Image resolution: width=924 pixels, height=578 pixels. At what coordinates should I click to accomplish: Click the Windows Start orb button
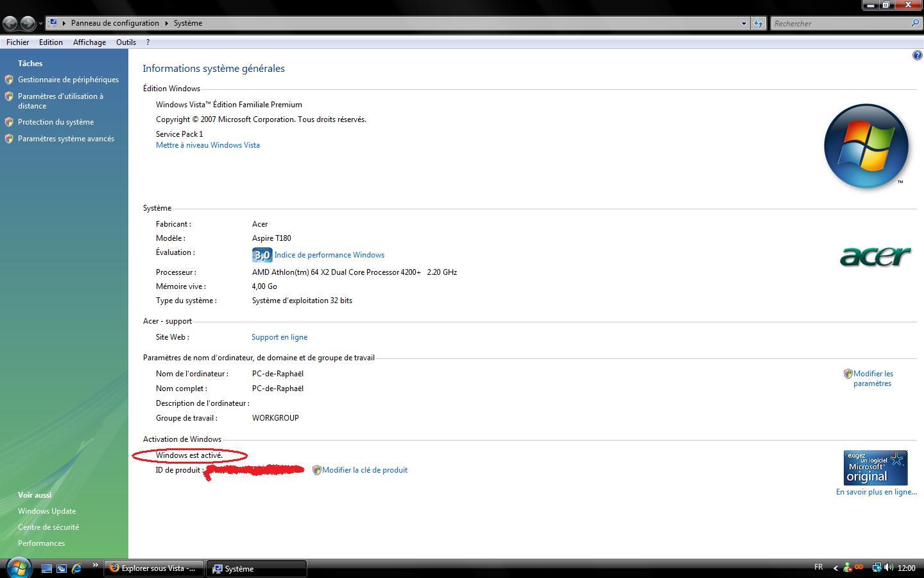pyautogui.click(x=18, y=568)
